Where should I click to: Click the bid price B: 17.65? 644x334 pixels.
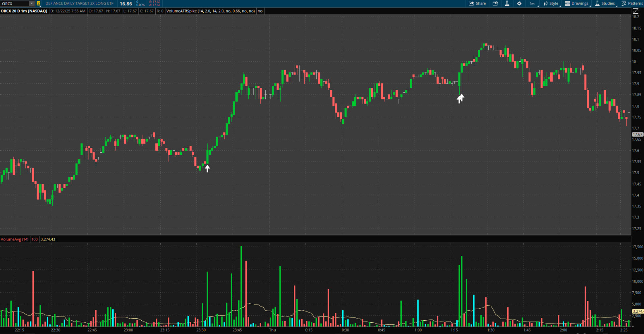[155, 2]
